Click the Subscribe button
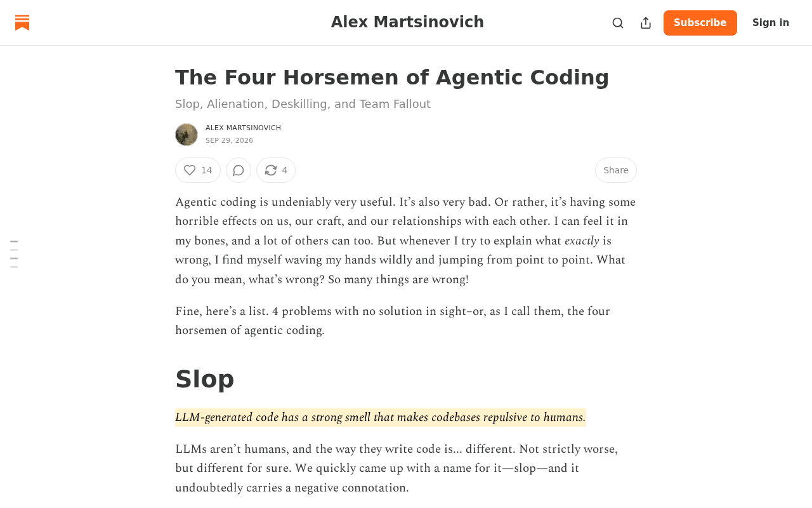This screenshot has width=812, height=508. point(700,23)
